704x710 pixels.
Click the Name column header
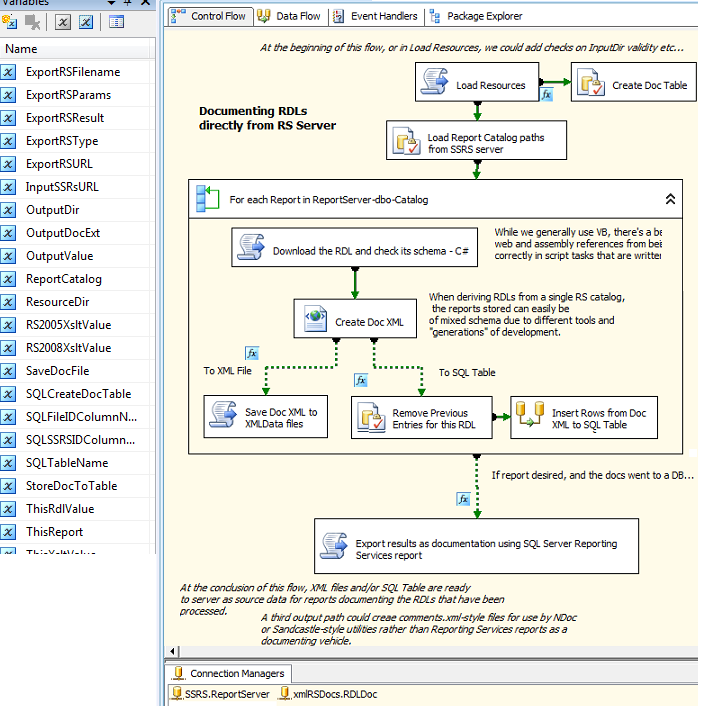tap(76, 49)
